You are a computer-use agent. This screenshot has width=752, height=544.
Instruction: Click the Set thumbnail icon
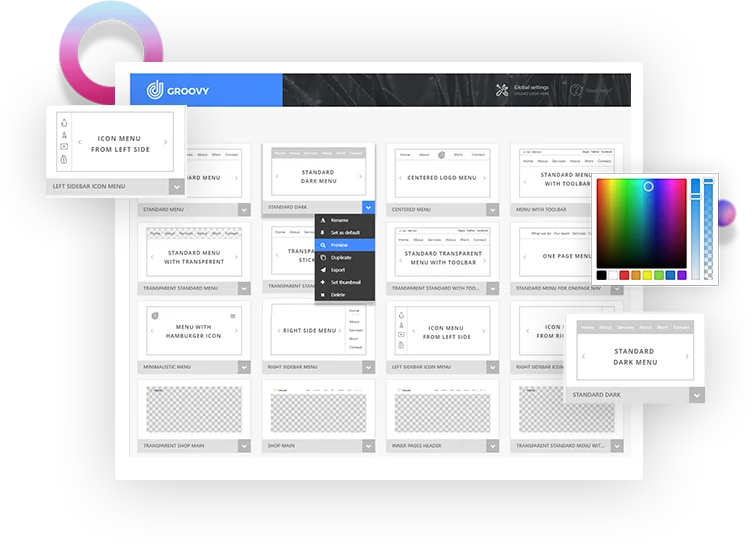tap(323, 282)
